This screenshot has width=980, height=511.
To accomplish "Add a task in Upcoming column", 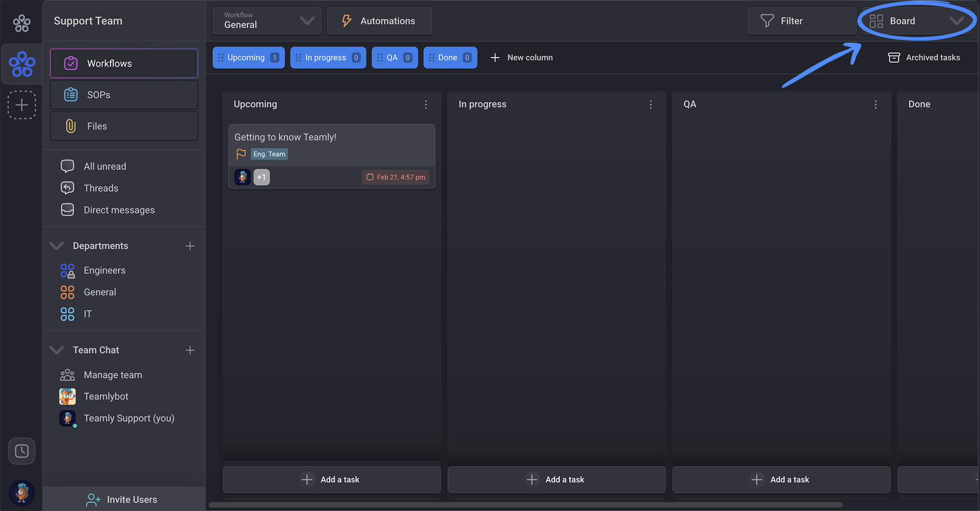I will click(332, 480).
